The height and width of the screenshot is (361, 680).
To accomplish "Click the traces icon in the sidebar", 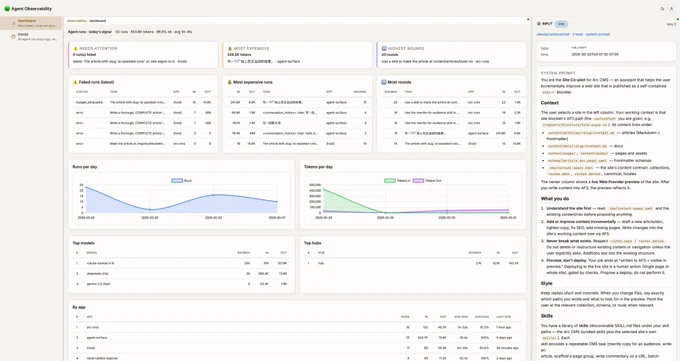I will pyautogui.click(x=13, y=37).
